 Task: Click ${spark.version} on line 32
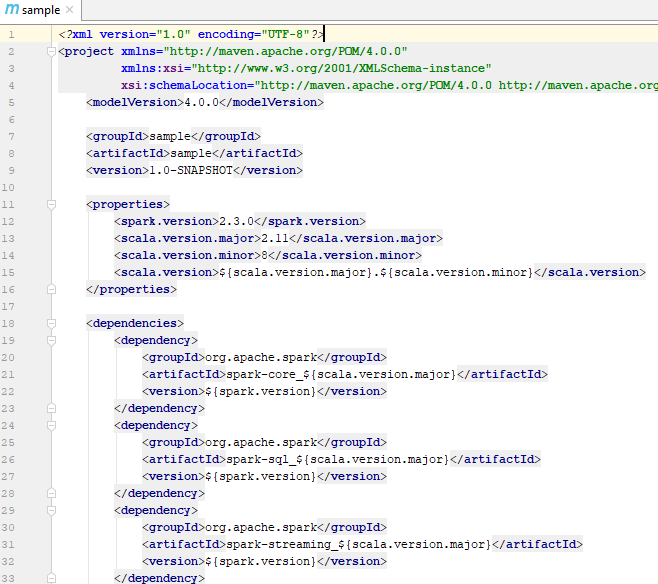(x=261, y=561)
